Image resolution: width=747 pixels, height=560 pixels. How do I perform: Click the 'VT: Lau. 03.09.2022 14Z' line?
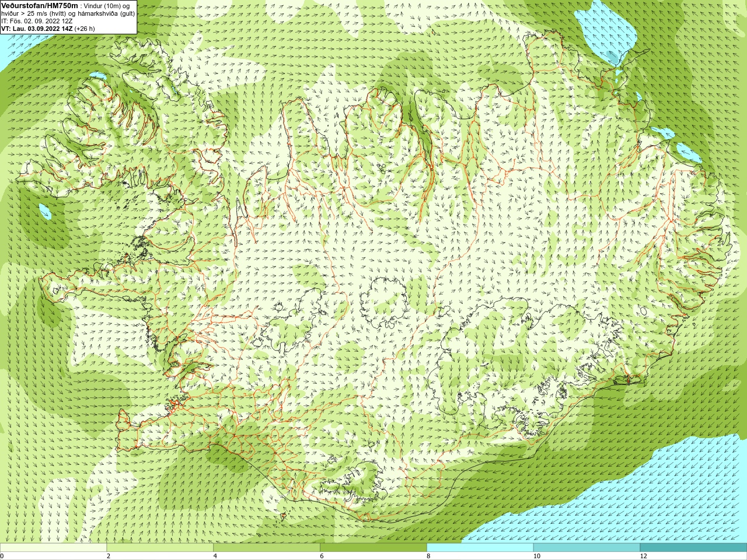[x=48, y=28]
